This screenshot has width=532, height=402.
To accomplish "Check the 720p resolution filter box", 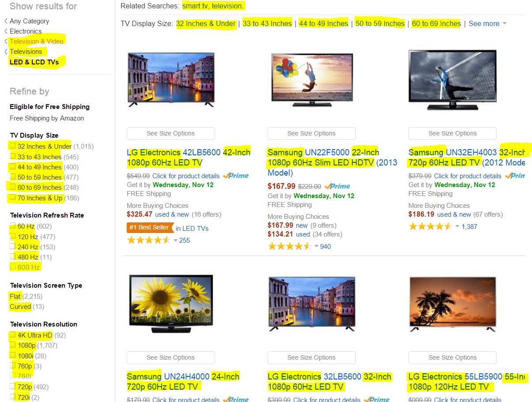I will click(x=13, y=387).
